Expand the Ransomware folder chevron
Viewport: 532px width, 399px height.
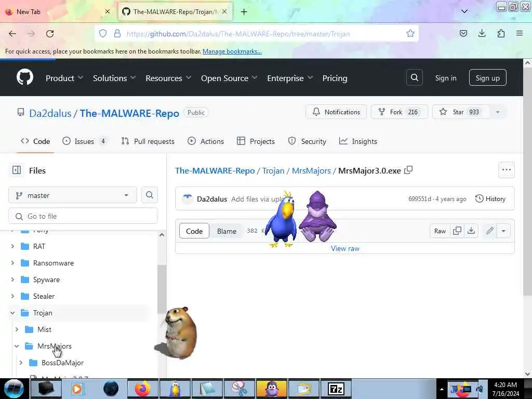point(12,262)
